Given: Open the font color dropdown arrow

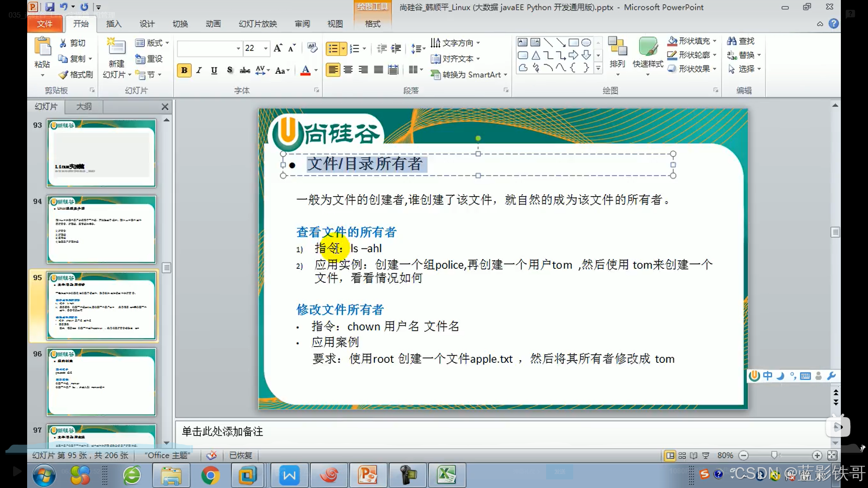Looking at the screenshot, I should 316,70.
